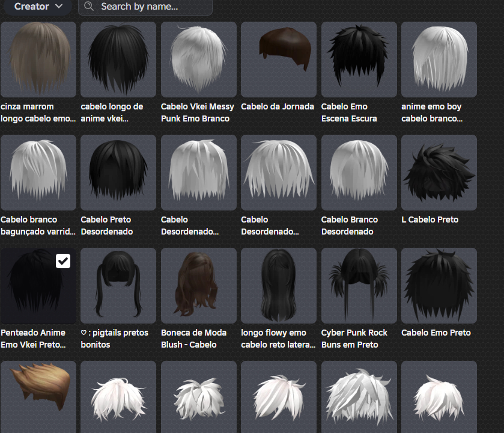This screenshot has height=433, width=504.
Task: Click the magnifier search icon
Action: [x=89, y=6]
